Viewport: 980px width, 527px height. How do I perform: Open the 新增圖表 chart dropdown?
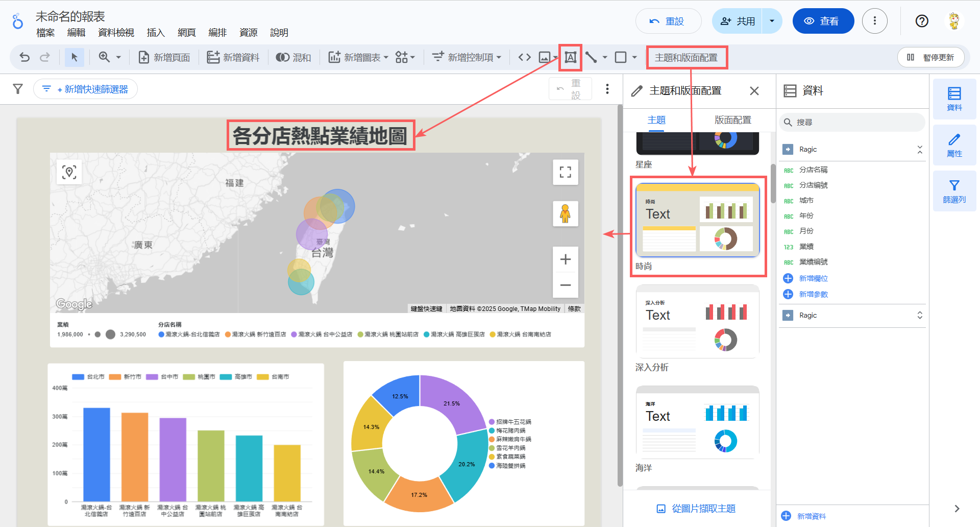pyautogui.click(x=358, y=57)
